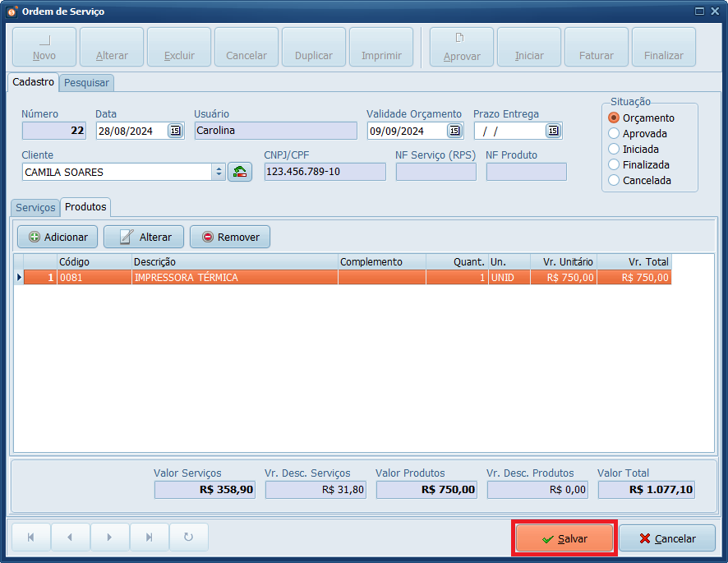Go to the previous record
The height and width of the screenshot is (563, 728).
(71, 538)
